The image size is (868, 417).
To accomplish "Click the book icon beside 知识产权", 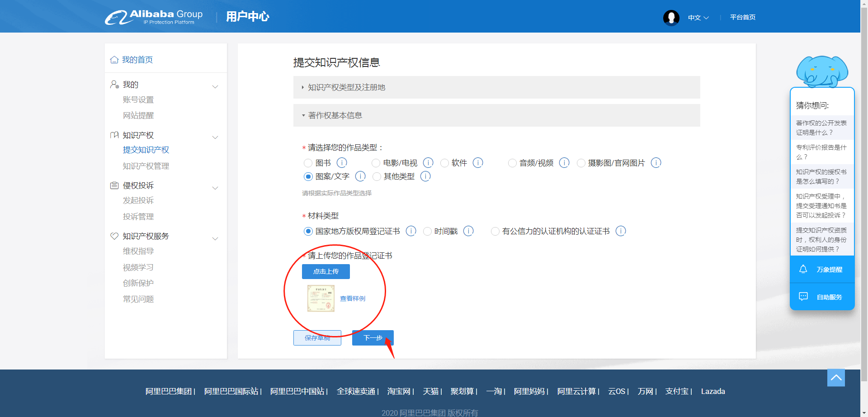I will point(114,135).
